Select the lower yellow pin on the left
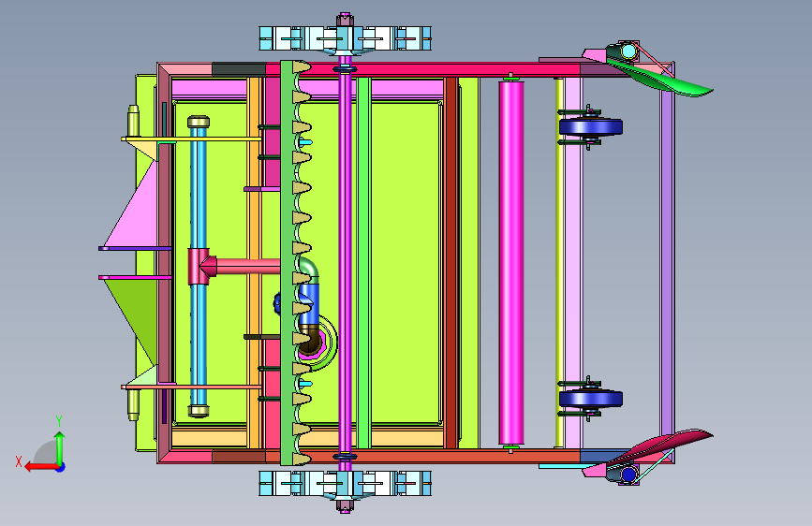Screen dimensions: 812x526 tap(133, 405)
